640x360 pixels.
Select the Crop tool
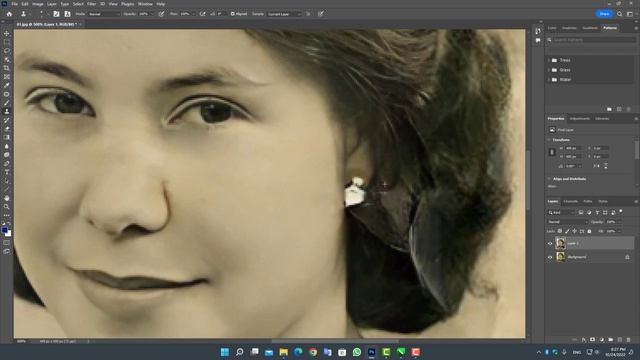click(7, 68)
